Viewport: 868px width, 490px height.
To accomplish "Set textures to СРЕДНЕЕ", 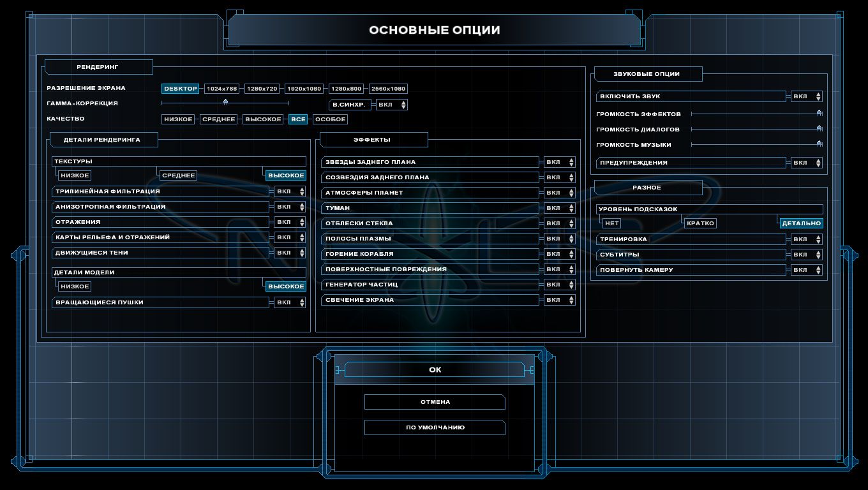I will (178, 175).
